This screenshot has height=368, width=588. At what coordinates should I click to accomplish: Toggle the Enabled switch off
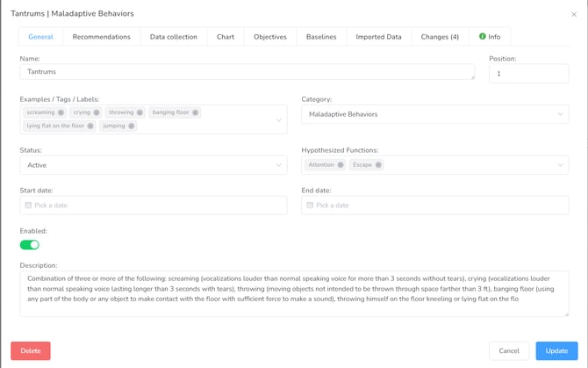pos(30,245)
